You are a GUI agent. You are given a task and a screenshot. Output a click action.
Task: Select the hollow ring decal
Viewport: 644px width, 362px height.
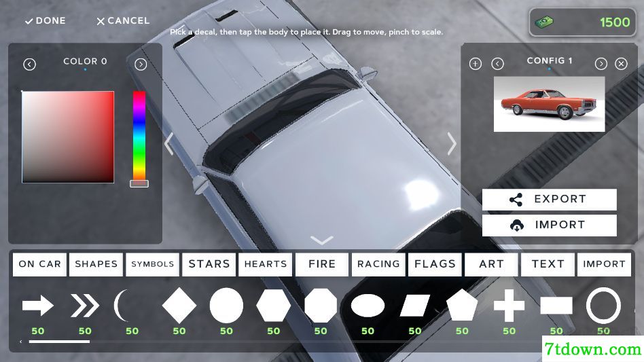click(603, 306)
